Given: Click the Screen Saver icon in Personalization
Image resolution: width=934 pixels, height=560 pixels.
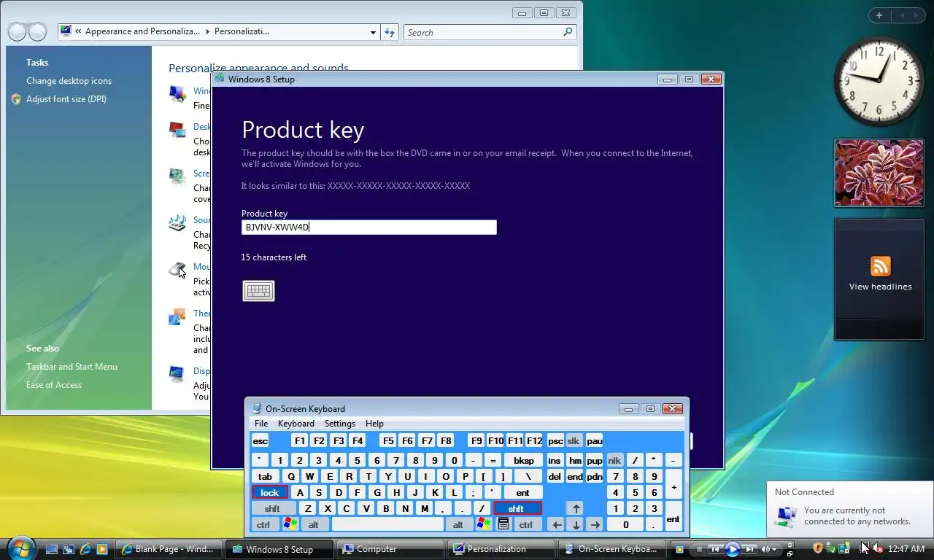Looking at the screenshot, I should pos(177,176).
